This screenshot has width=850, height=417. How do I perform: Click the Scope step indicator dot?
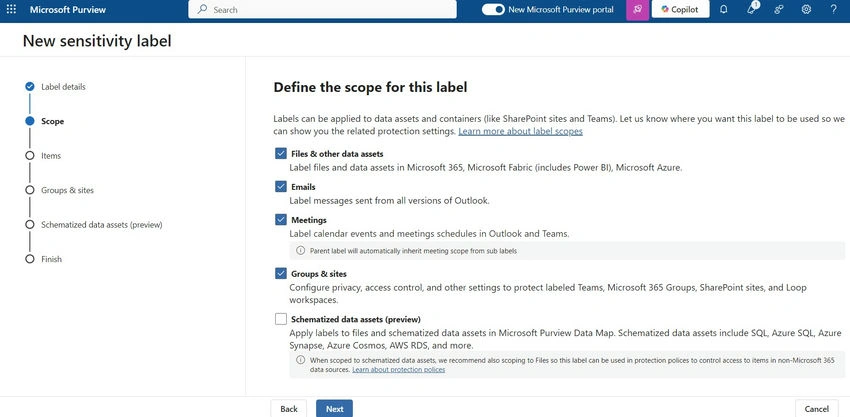(30, 121)
